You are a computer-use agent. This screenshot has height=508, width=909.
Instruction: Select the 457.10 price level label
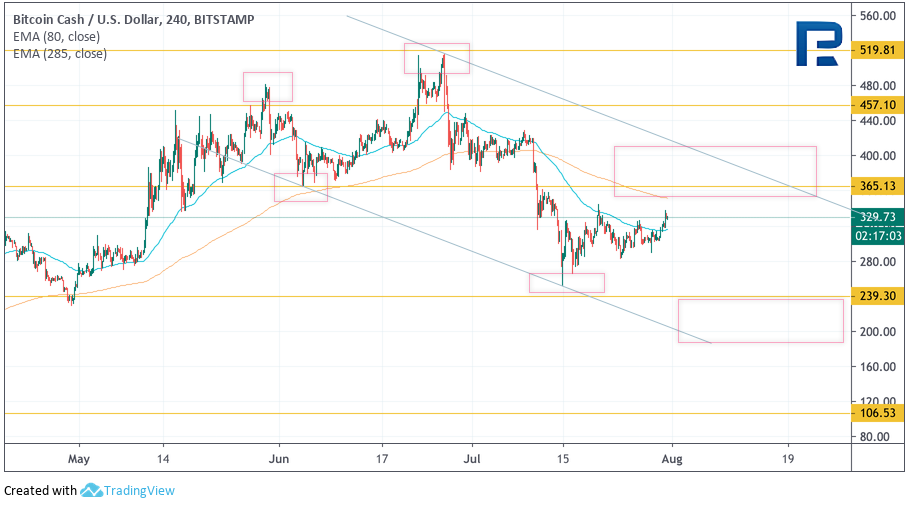pos(876,105)
